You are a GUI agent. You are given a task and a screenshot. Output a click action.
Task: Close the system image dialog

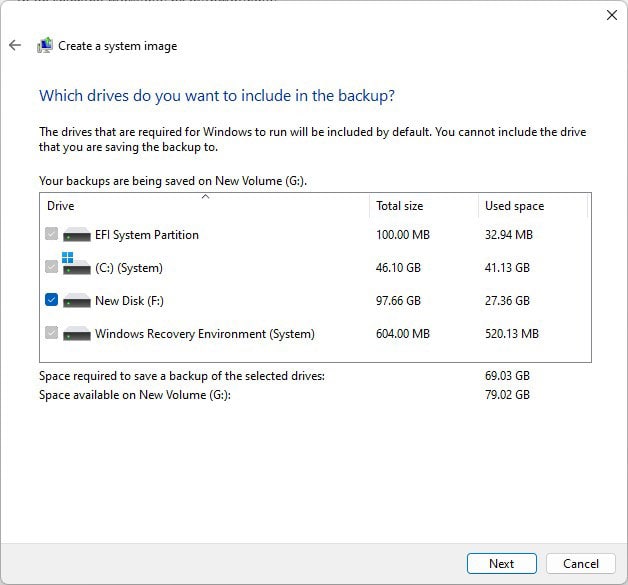click(612, 15)
